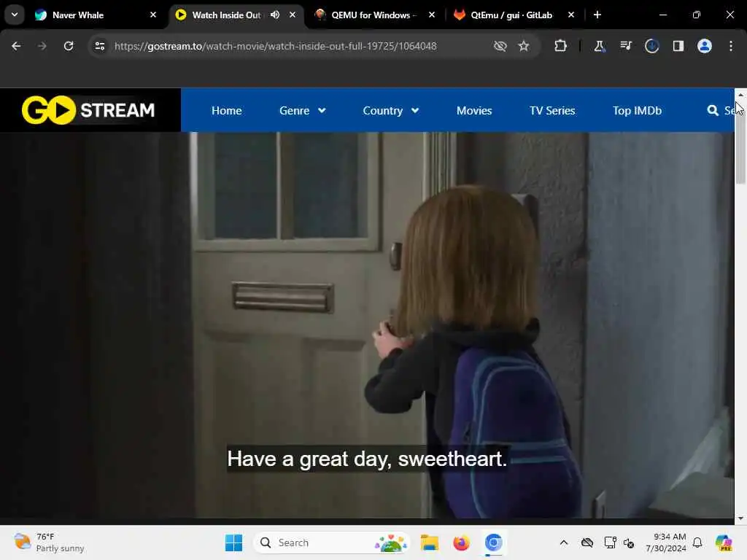This screenshot has width=747, height=560.
Task: Open the downloads indicator icon
Action: (651, 46)
